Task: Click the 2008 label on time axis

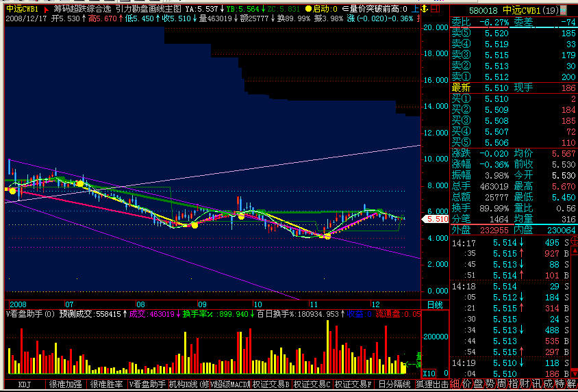Action: point(18,304)
